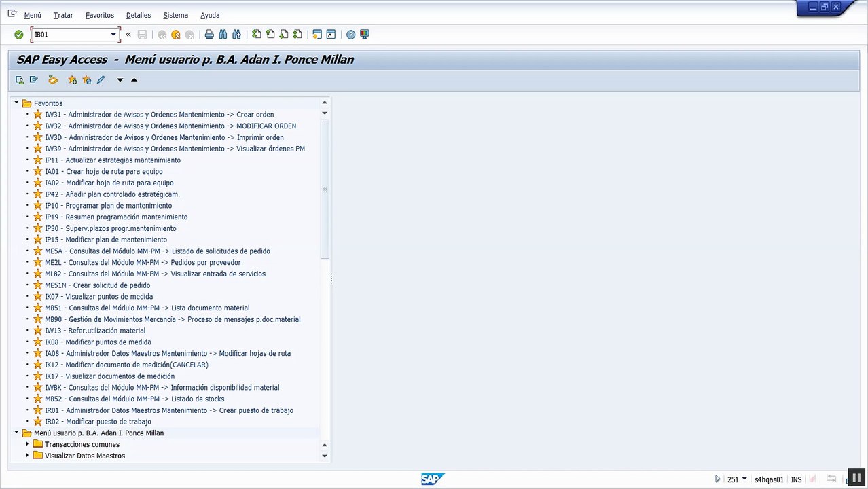Select IR02 Modificar puesto de trabajo

coord(98,422)
